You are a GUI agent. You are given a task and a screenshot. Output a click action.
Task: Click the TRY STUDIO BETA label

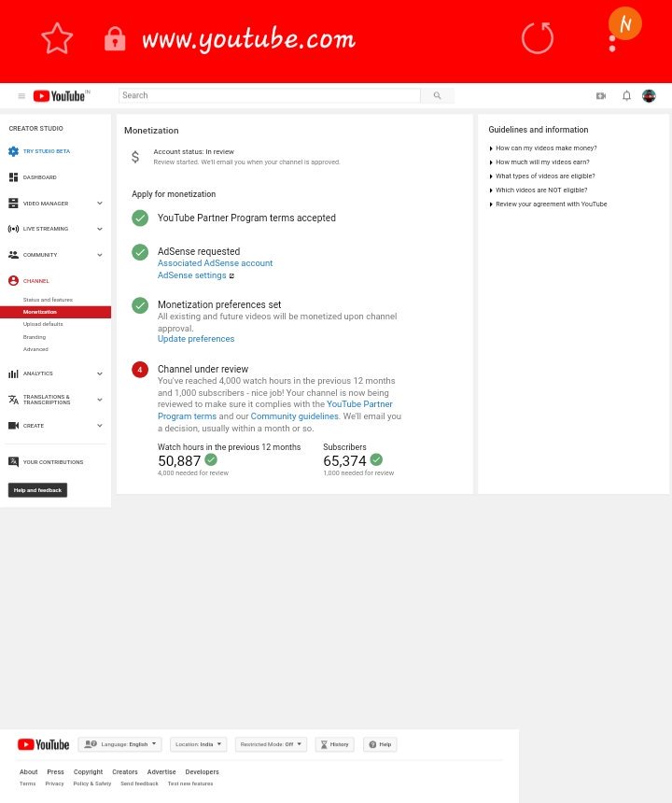click(x=47, y=151)
